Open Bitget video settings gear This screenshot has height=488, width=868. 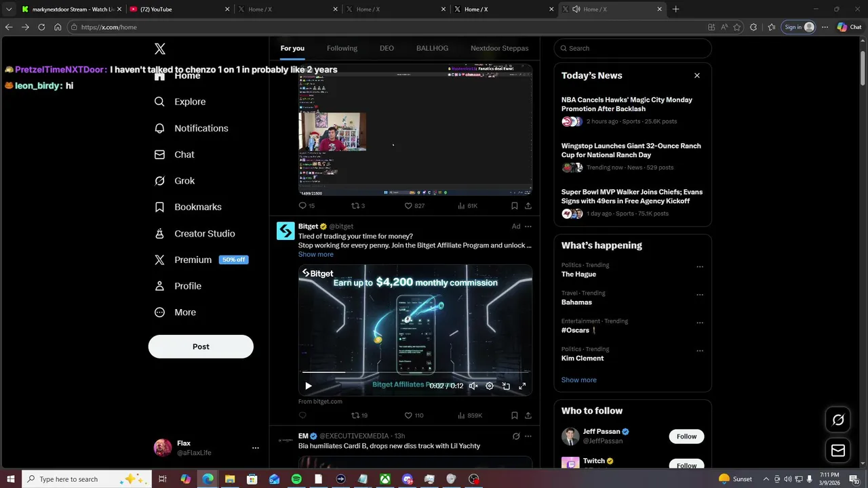(x=490, y=386)
